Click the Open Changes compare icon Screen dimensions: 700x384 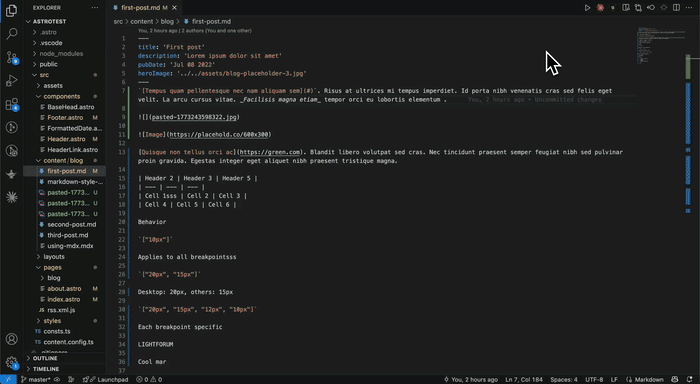pyautogui.click(x=638, y=8)
